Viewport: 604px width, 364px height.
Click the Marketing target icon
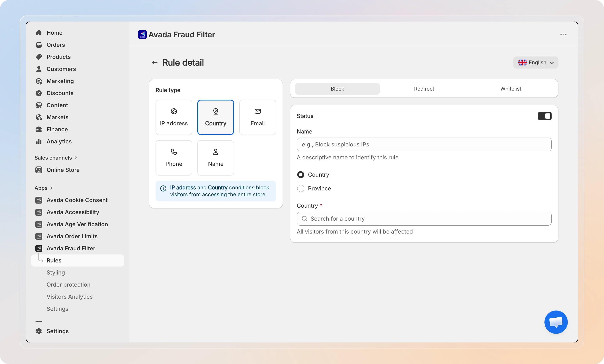click(39, 81)
